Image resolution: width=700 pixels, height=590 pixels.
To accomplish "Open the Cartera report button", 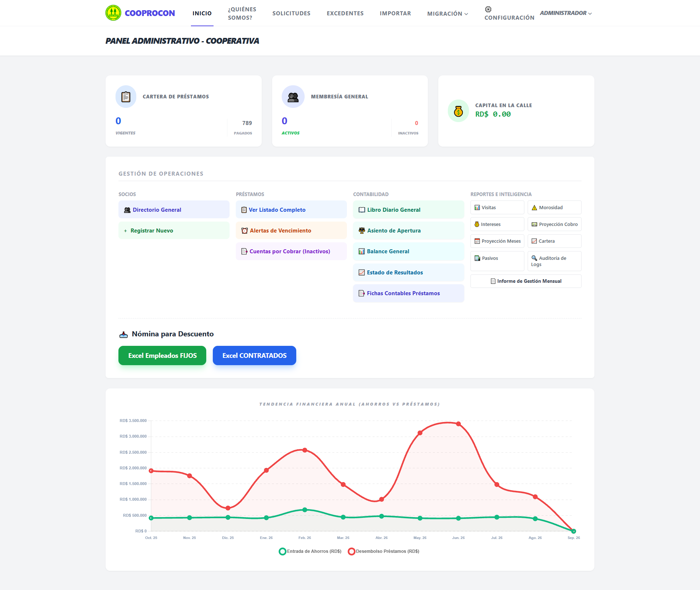I will (555, 241).
